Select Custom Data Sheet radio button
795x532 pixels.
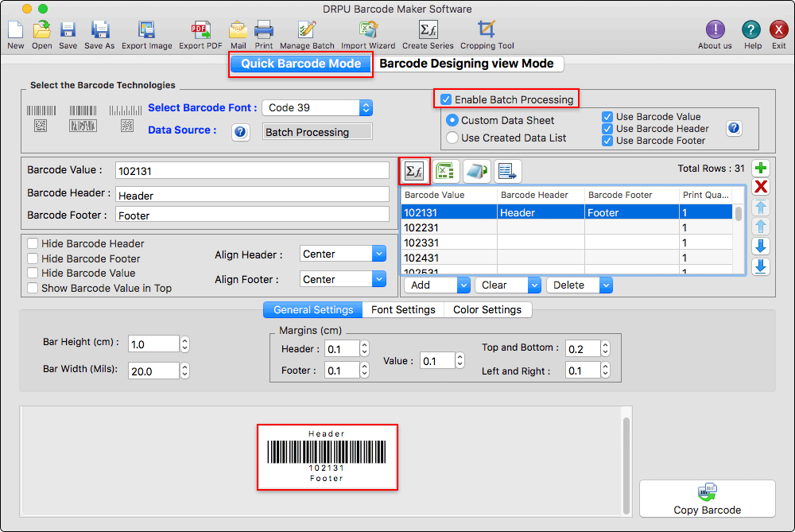(x=452, y=120)
